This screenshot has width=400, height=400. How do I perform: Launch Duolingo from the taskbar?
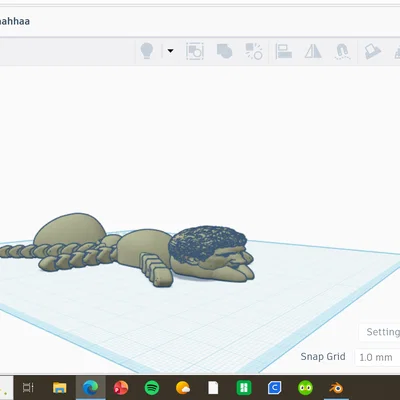[x=305, y=388]
